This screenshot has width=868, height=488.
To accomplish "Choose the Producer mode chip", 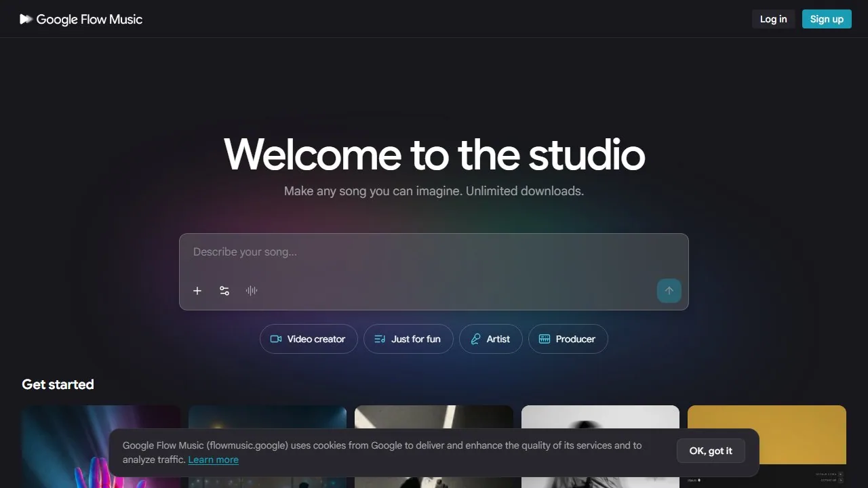I will pos(568,339).
